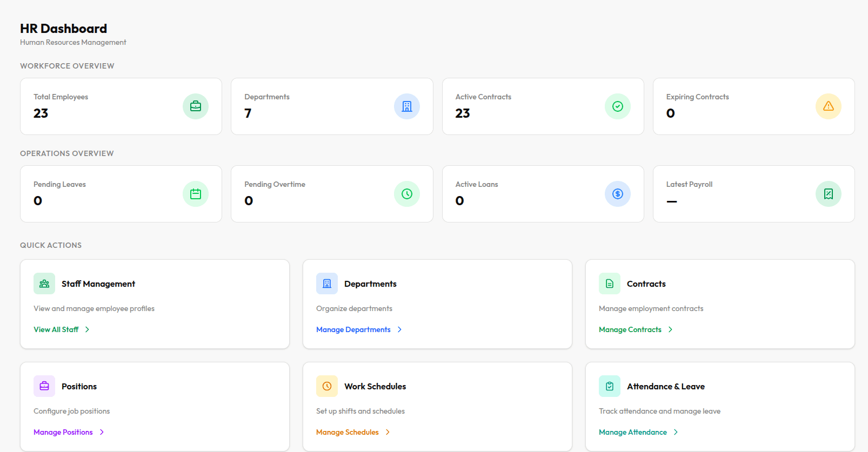Click 'Manage employment contracts' description
The width and height of the screenshot is (868, 452).
coord(651,308)
